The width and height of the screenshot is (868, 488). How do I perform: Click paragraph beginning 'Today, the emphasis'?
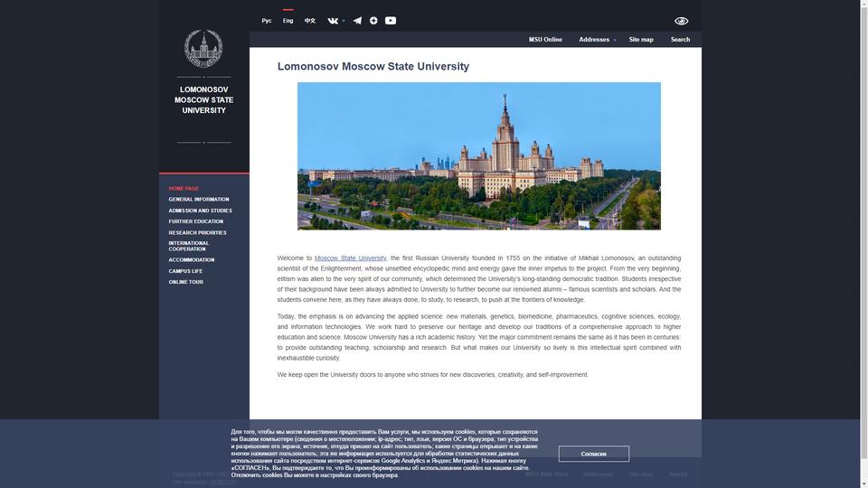(479, 337)
